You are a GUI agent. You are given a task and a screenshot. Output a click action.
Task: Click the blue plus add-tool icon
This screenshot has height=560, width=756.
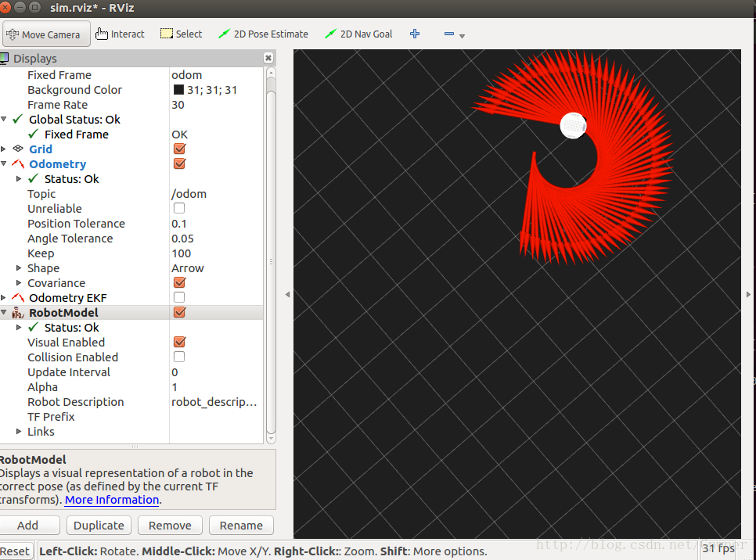point(415,34)
